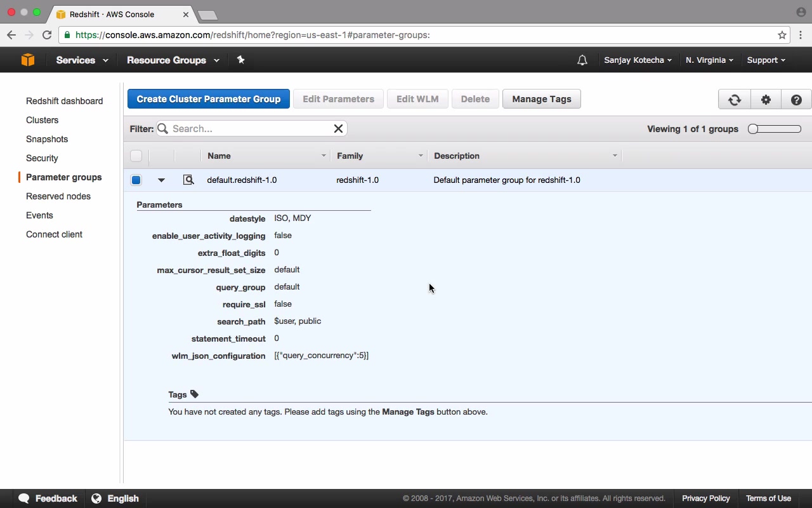This screenshot has width=812, height=508.
Task: Click the globe icon next to English
Action: [96, 498]
